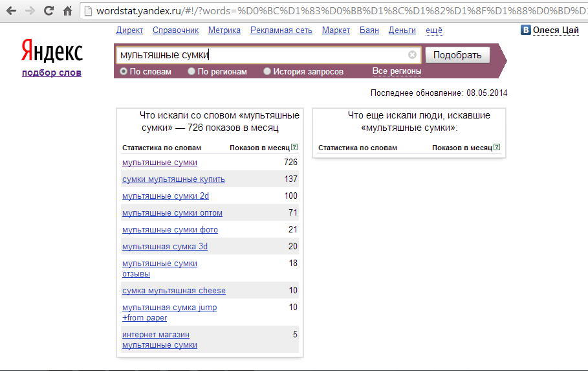
Task: Click the 21 shows value
Action: coord(293,229)
